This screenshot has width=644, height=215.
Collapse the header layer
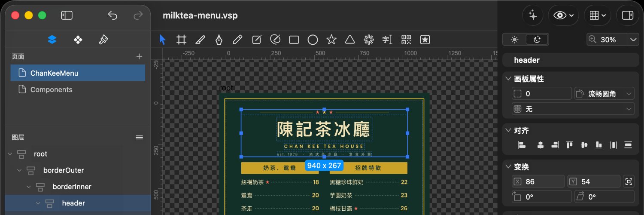tap(38, 203)
